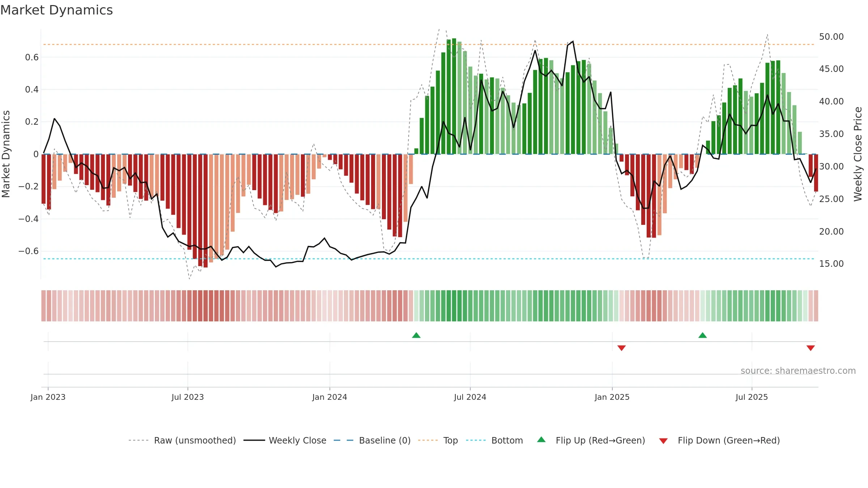Click the Flip Up (Red→Green) legend entry
The image size is (868, 488).
coord(591,440)
